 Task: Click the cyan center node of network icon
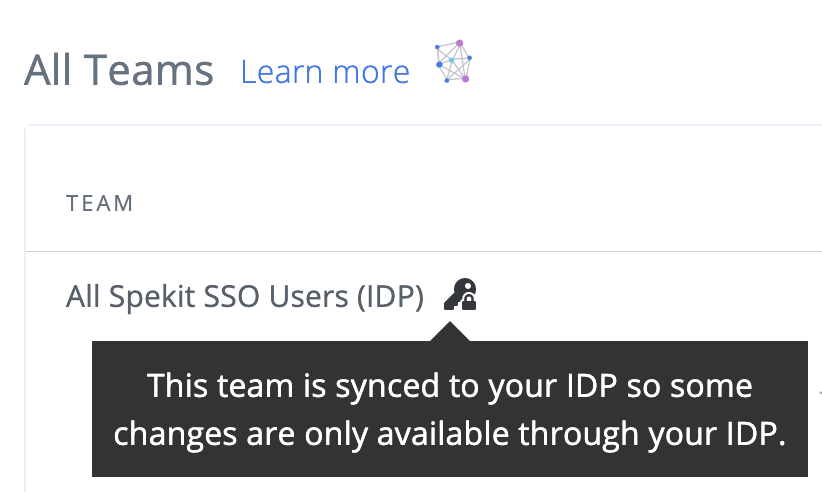point(452,61)
